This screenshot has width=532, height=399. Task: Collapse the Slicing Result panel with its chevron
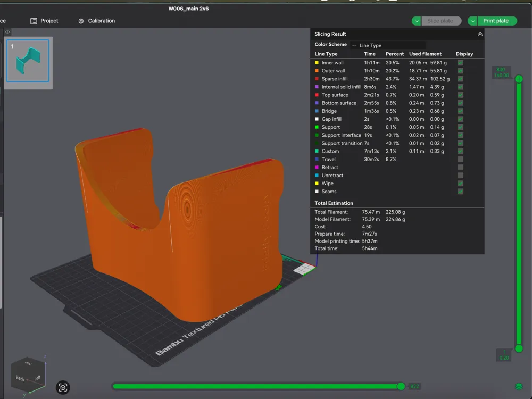pos(479,34)
